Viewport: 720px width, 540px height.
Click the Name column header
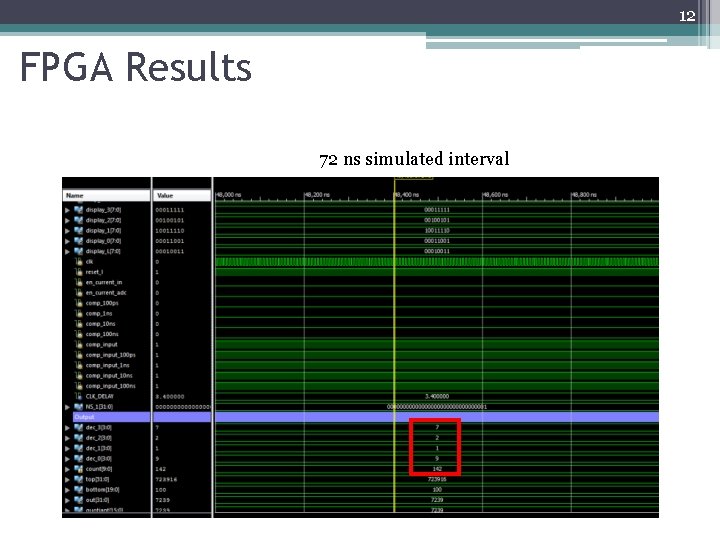pos(107,196)
